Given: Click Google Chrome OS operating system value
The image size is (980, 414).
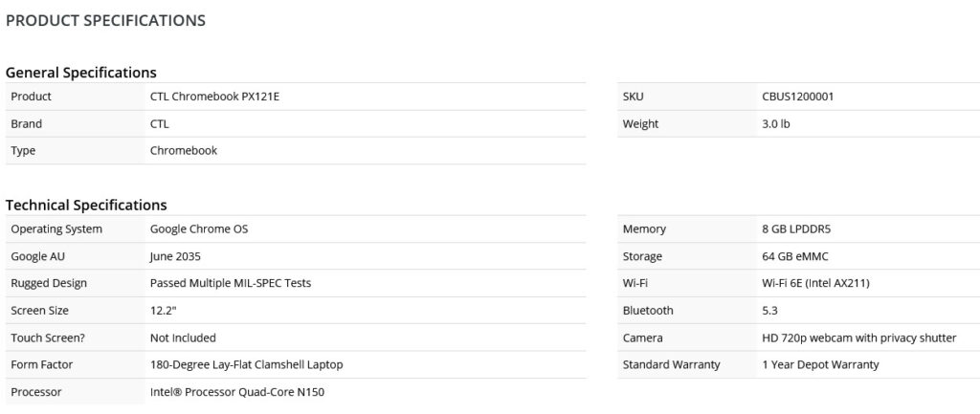Looking at the screenshot, I should coord(199,229).
